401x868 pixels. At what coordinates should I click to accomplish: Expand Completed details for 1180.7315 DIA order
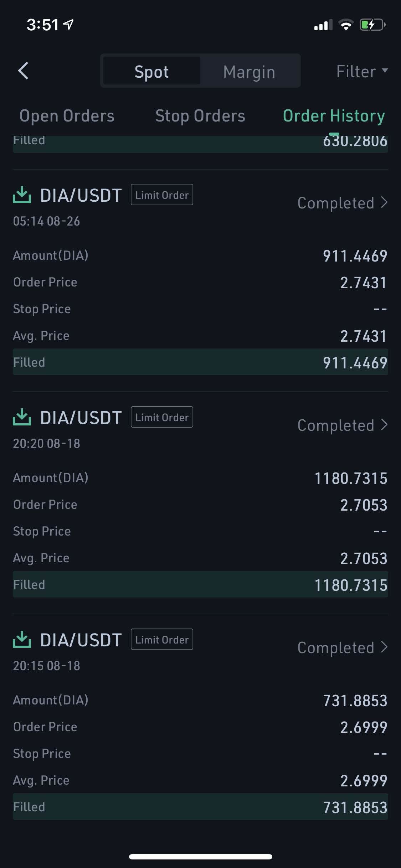[342, 425]
